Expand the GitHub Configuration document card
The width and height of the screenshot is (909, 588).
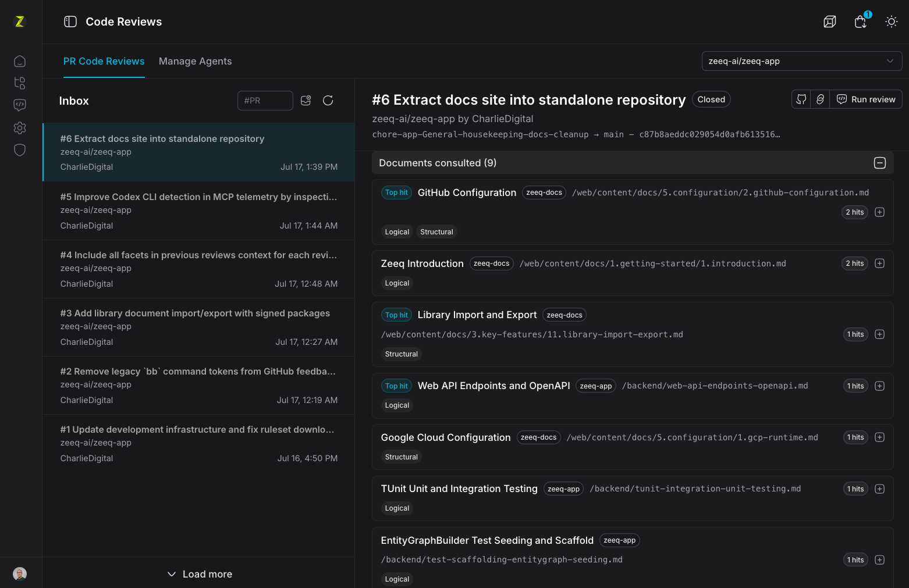click(880, 212)
